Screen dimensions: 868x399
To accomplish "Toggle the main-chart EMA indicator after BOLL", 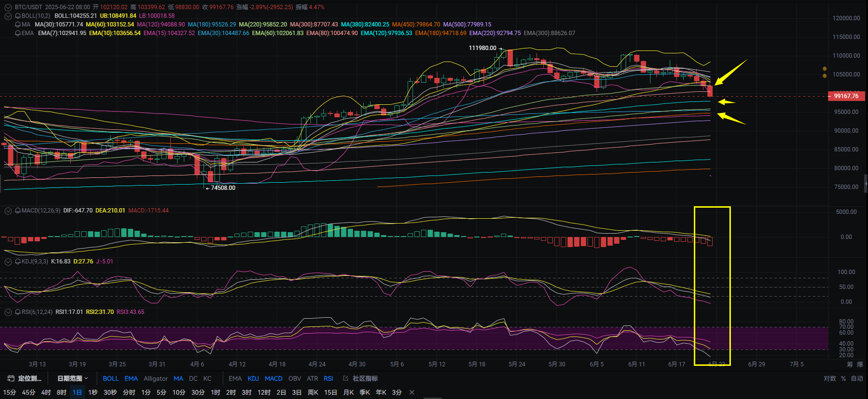I will pos(131,378).
